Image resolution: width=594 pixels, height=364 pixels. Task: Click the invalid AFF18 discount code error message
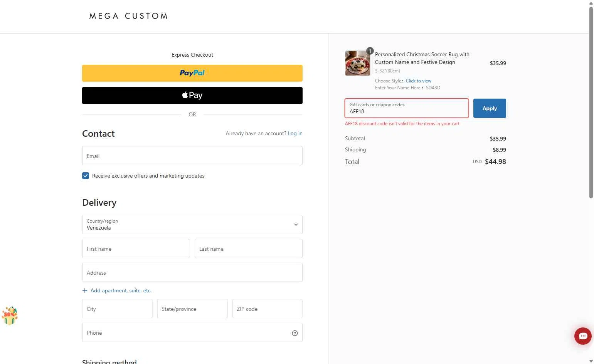(402, 124)
